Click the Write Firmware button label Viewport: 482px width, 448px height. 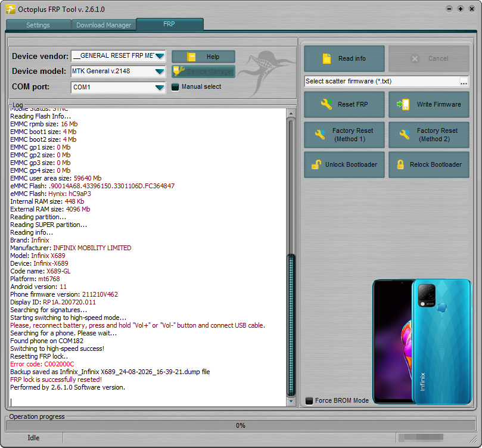click(439, 104)
